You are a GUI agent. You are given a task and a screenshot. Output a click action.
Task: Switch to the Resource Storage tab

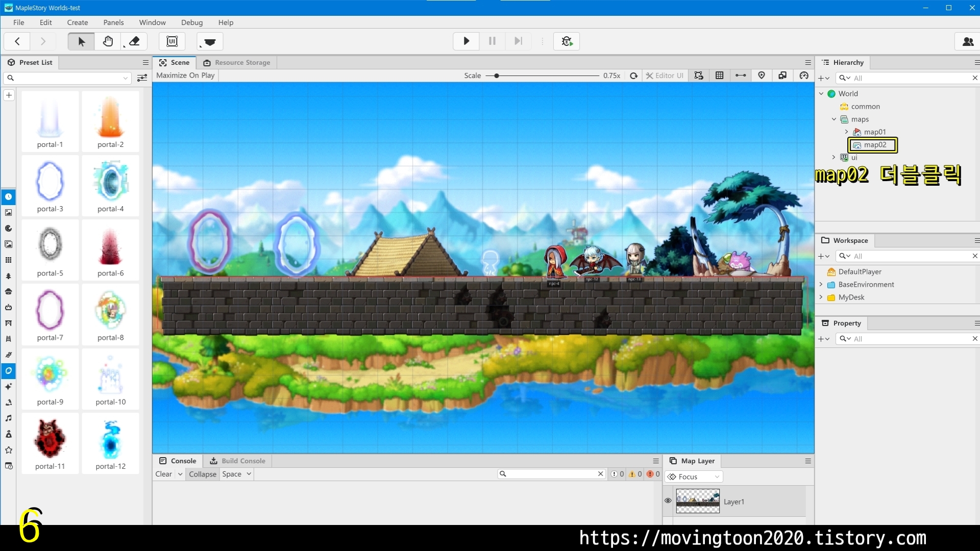(x=237, y=62)
